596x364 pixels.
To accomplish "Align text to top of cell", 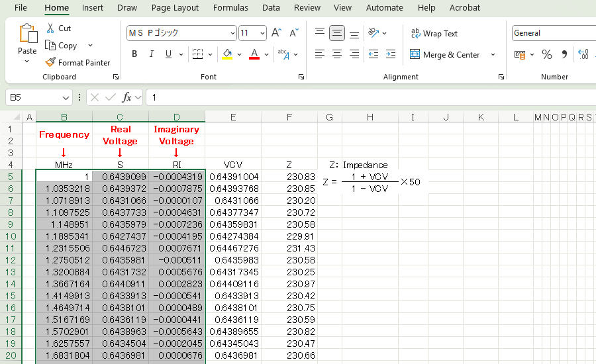I will click(x=320, y=32).
